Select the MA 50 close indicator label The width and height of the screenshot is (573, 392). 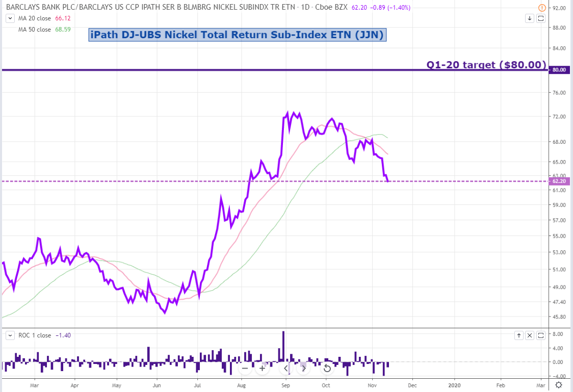pos(35,30)
